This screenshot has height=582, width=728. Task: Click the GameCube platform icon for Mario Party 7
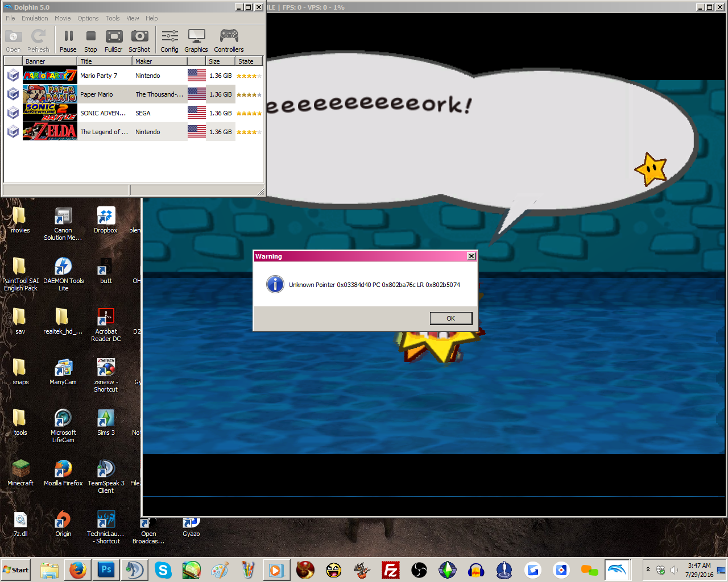(x=13, y=76)
